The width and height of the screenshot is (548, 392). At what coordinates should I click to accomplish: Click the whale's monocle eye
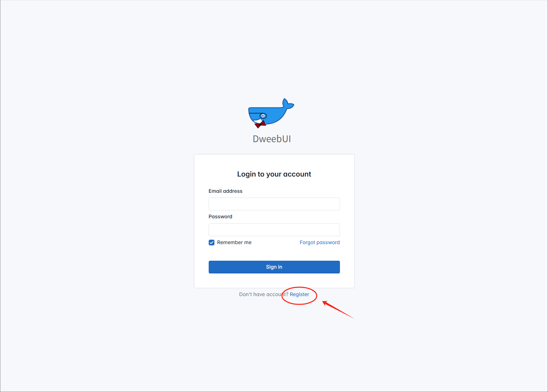point(263,116)
